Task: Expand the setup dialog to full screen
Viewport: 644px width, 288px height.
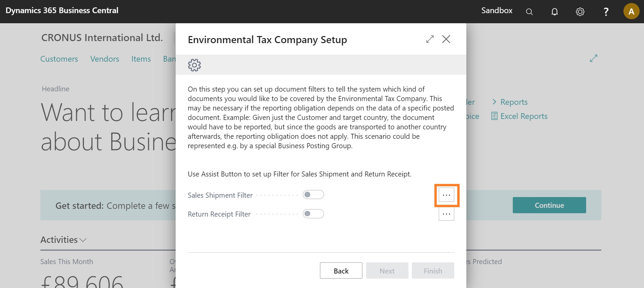Action: [430, 39]
